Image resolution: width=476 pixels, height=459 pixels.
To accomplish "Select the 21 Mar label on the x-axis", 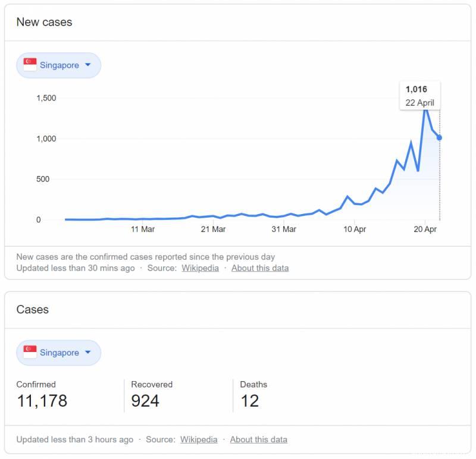I will point(213,229).
